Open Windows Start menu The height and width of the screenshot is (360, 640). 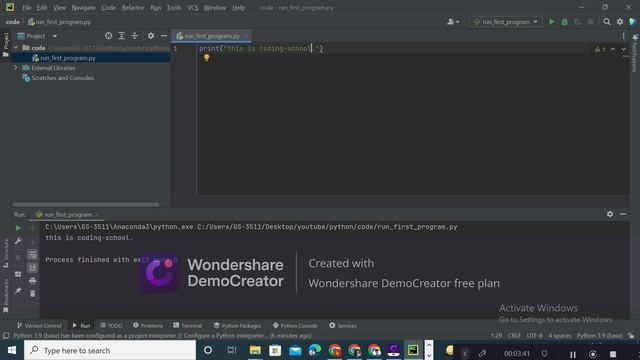point(12,350)
